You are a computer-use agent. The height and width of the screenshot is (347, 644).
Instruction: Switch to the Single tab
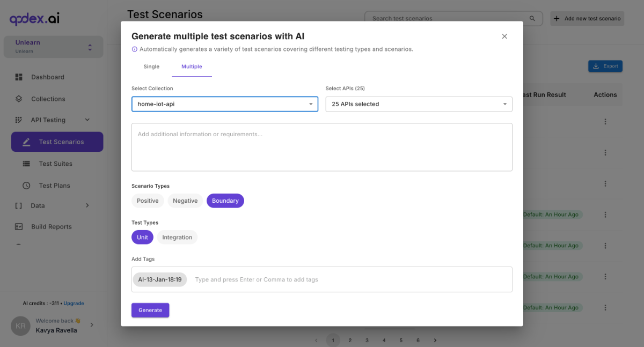(x=151, y=67)
